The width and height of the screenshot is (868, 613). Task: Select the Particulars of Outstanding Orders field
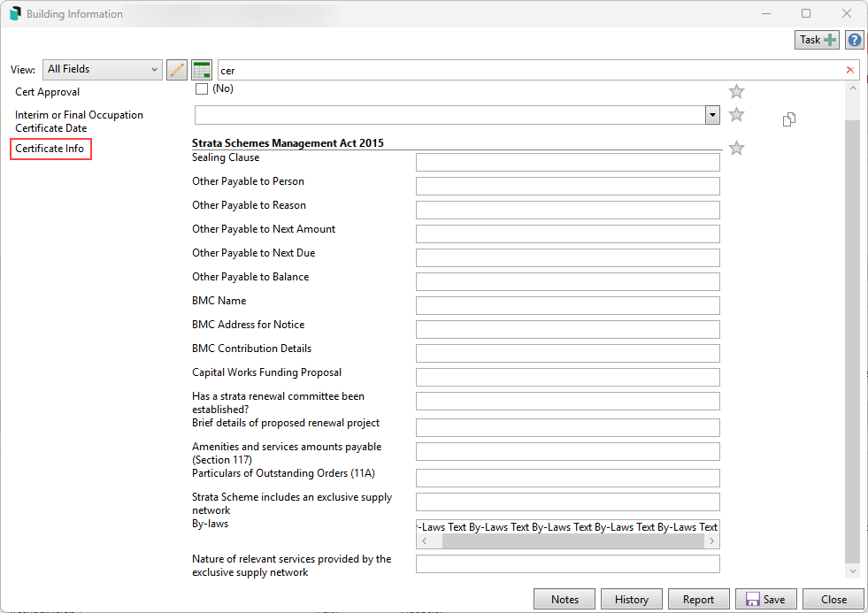coord(567,478)
